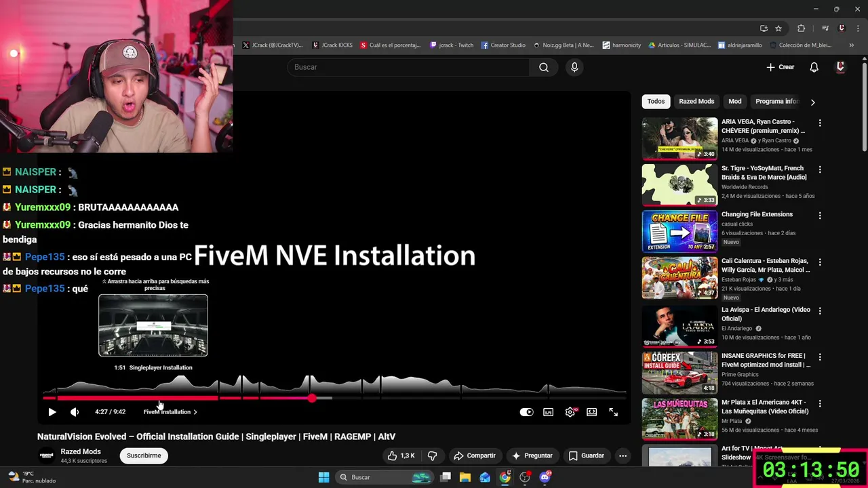Open Discord from the taskbar
This screenshot has height=488, width=868.
[x=545, y=477]
